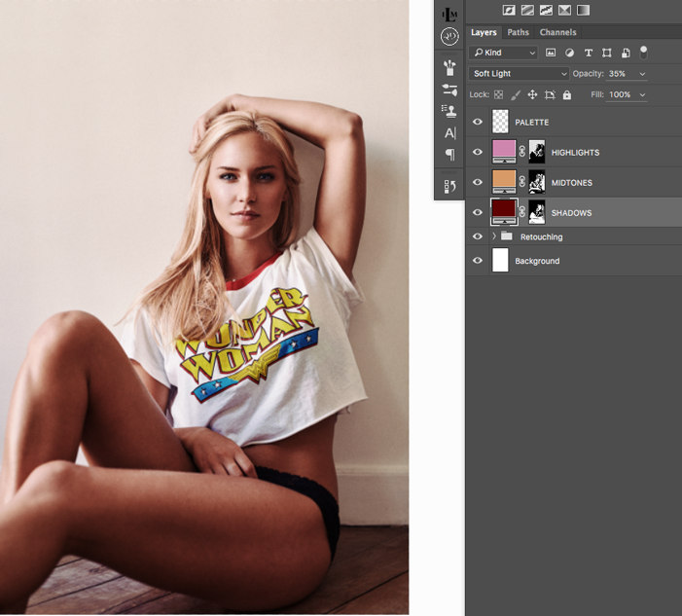
Task: Switch to the Paths tab
Action: point(518,32)
